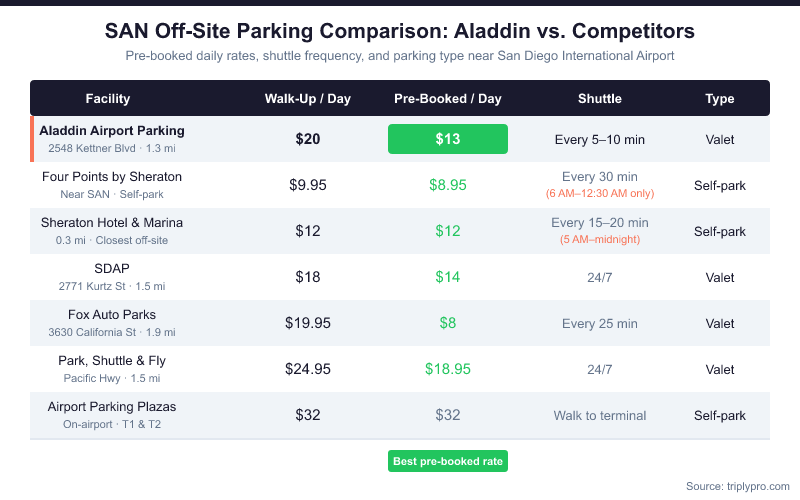Click the SAN Off-Site Parking Comparison title
The width and height of the screenshot is (800, 500).
[x=400, y=31]
